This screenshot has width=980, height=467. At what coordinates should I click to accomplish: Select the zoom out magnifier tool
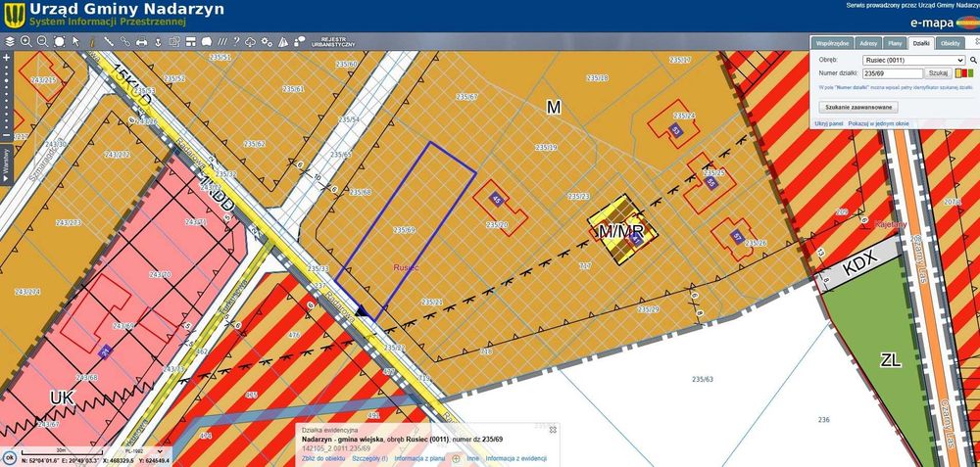pos(42,42)
